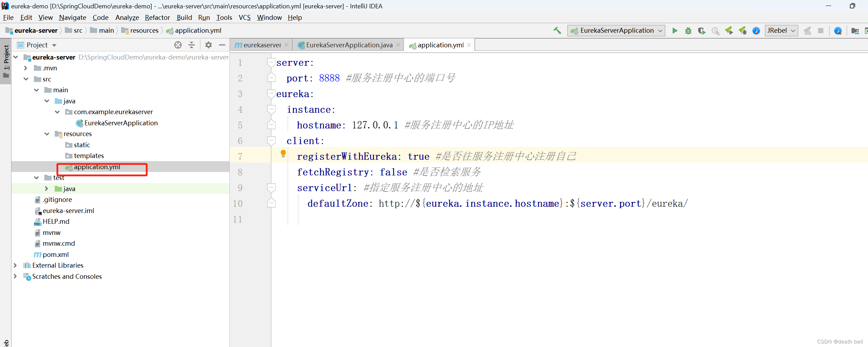868x347 pixels.
Task: Select EurekaServerApplication class in tree
Action: pyautogui.click(x=121, y=123)
